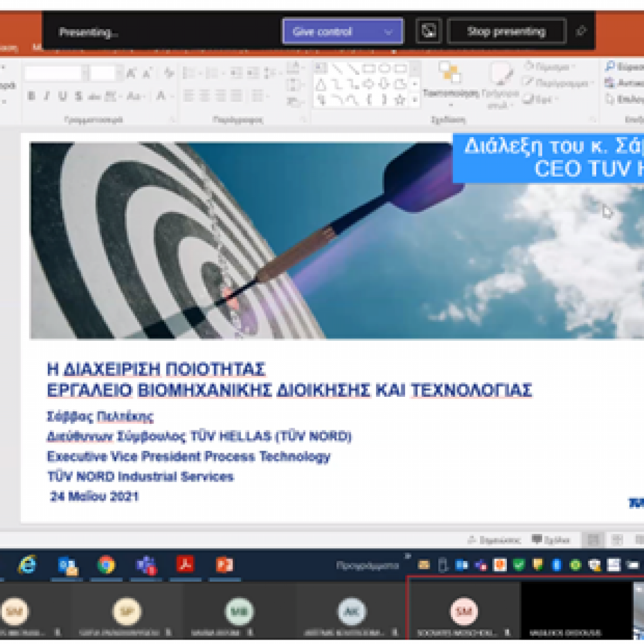Open the Paragraph dialog launcher

tap(304, 120)
